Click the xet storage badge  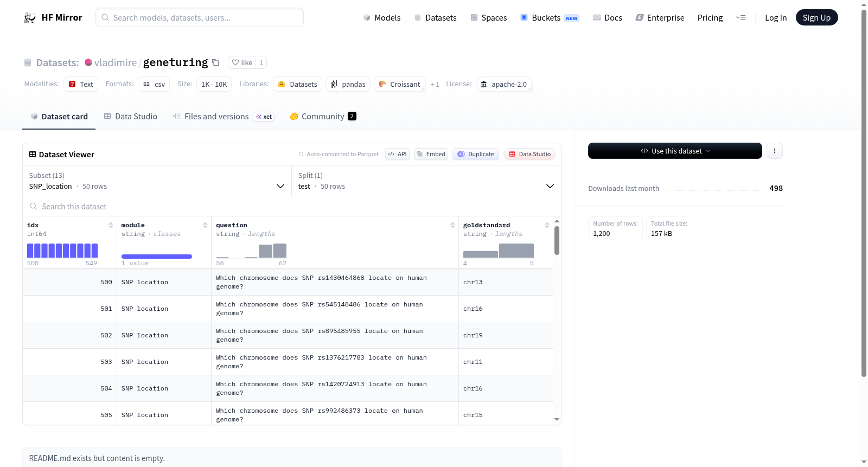[264, 117]
